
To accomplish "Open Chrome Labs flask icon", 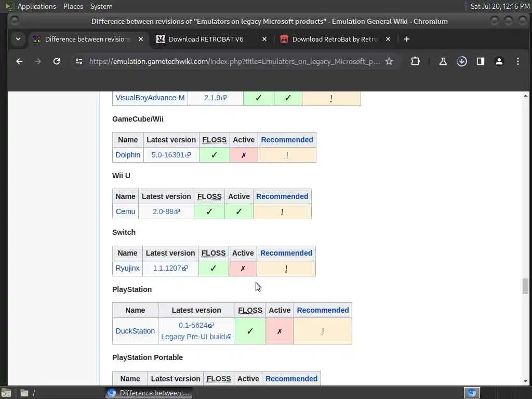I will (443, 61).
